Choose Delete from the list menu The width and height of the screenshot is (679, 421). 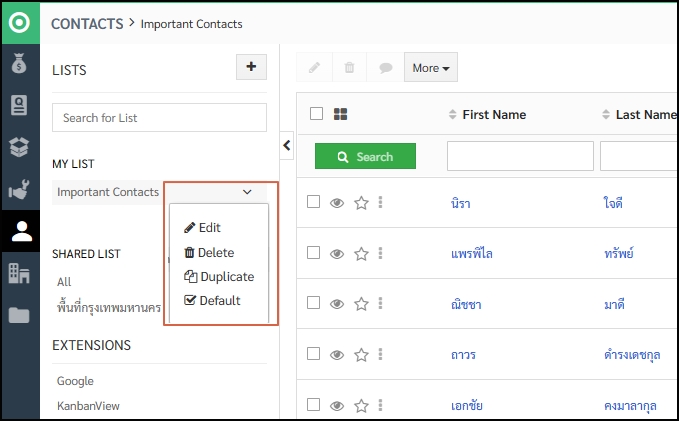click(209, 252)
